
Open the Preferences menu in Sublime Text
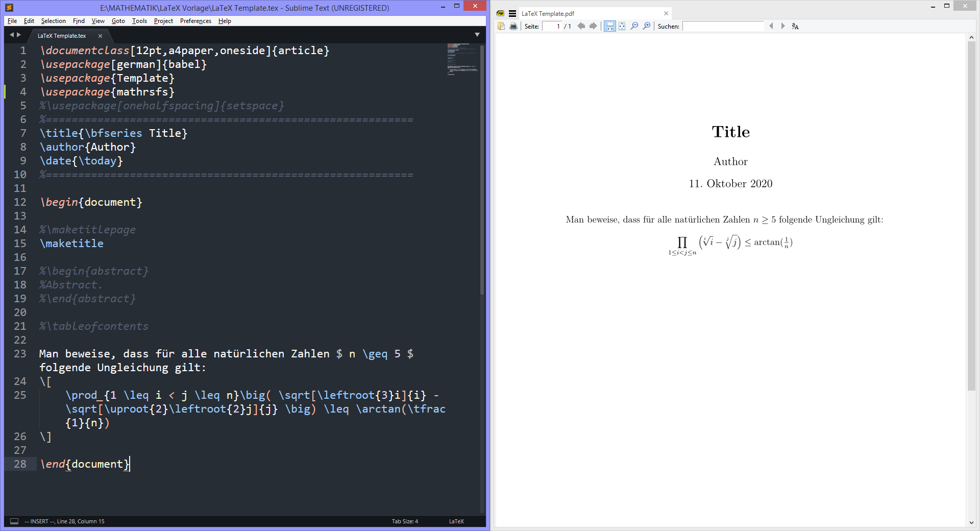(x=195, y=21)
